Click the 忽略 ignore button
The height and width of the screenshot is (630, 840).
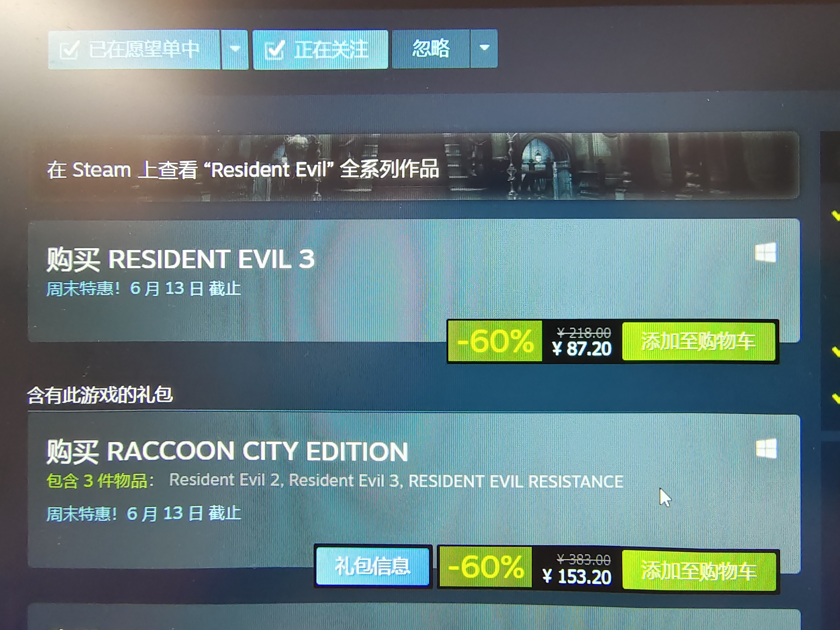(x=431, y=49)
